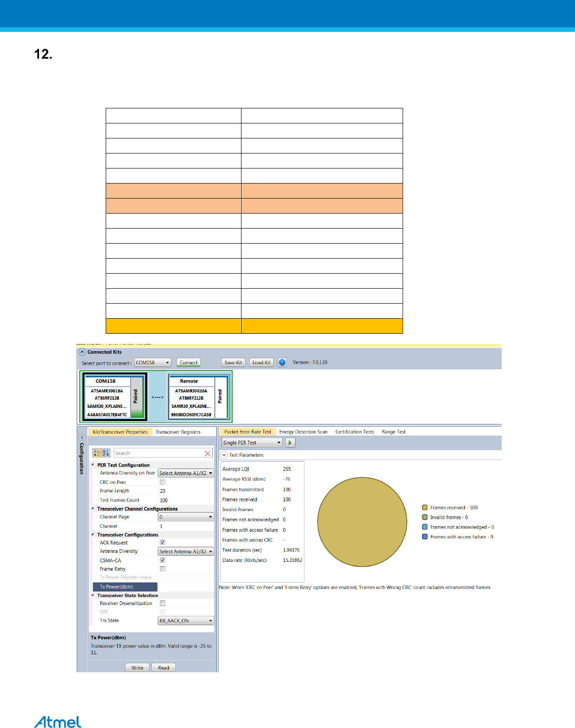The width and height of the screenshot is (575, 728).
Task: Click the Connect button
Action: 189,362
